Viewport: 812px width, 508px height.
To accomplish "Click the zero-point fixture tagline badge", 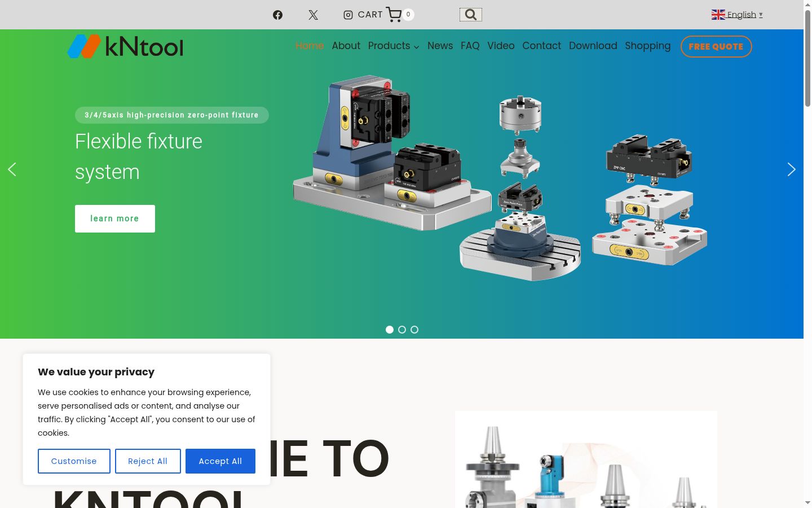I will pos(171,115).
